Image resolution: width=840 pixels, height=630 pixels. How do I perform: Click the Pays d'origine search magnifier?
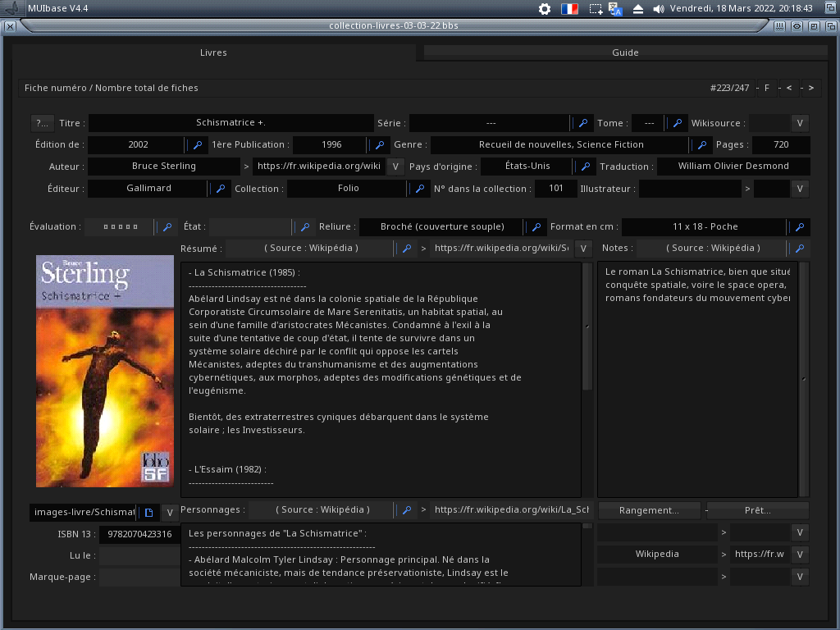coord(586,167)
